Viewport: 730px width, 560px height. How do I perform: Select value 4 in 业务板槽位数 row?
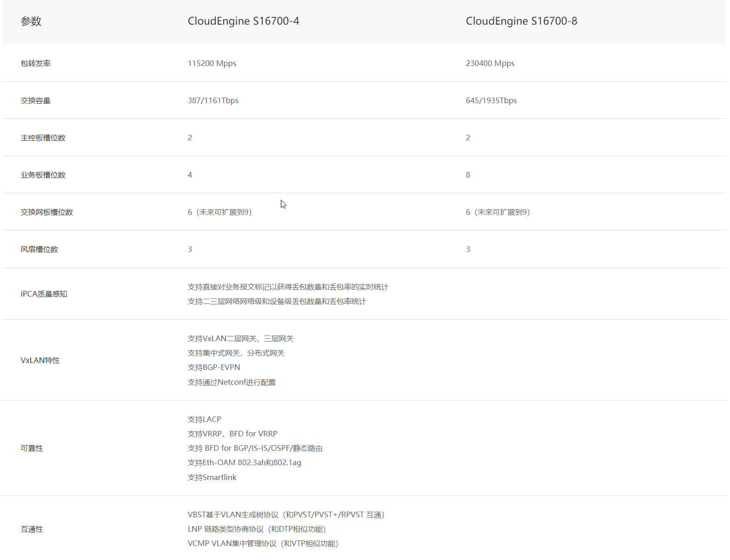coord(190,175)
